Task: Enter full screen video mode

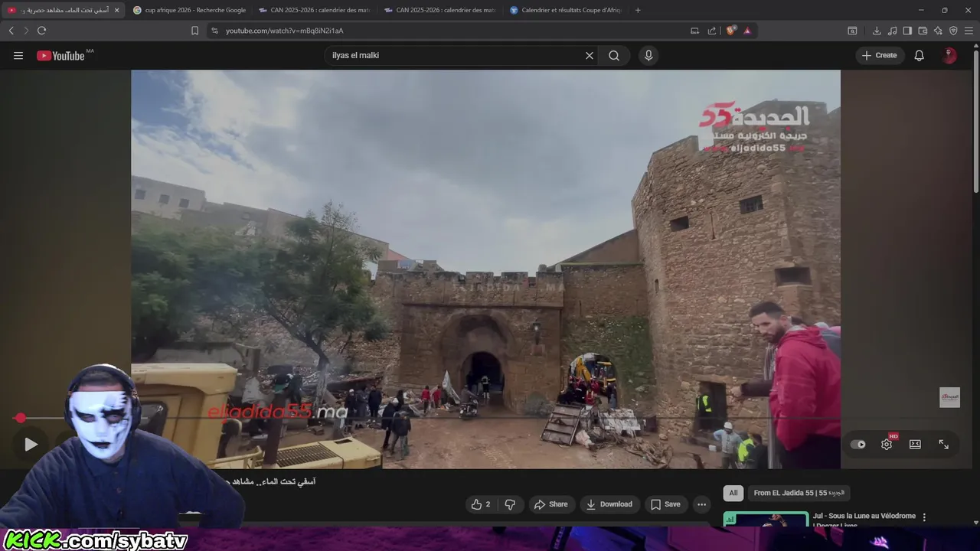Action: coord(943,444)
